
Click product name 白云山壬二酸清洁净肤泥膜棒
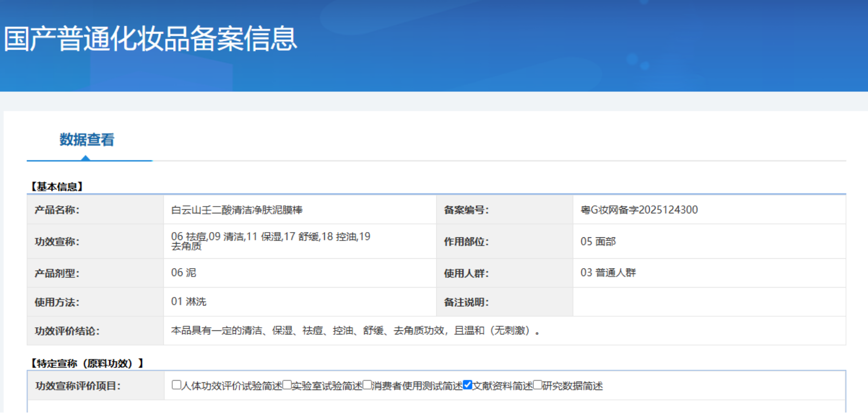(x=237, y=210)
